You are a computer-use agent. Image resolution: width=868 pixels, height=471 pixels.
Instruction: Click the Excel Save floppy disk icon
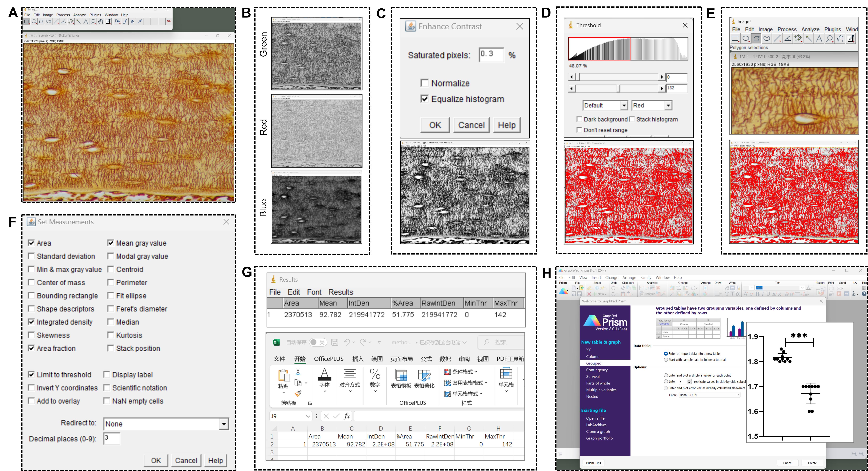pyautogui.click(x=335, y=342)
